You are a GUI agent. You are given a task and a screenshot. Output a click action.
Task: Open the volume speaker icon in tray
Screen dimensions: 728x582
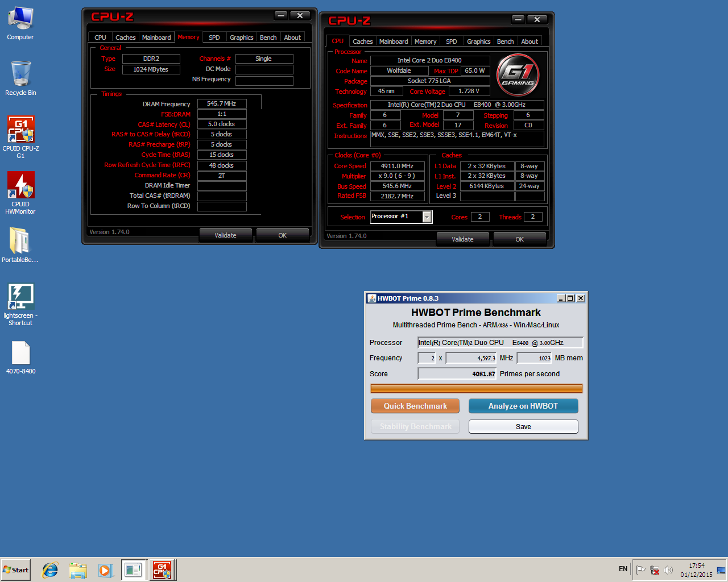668,569
